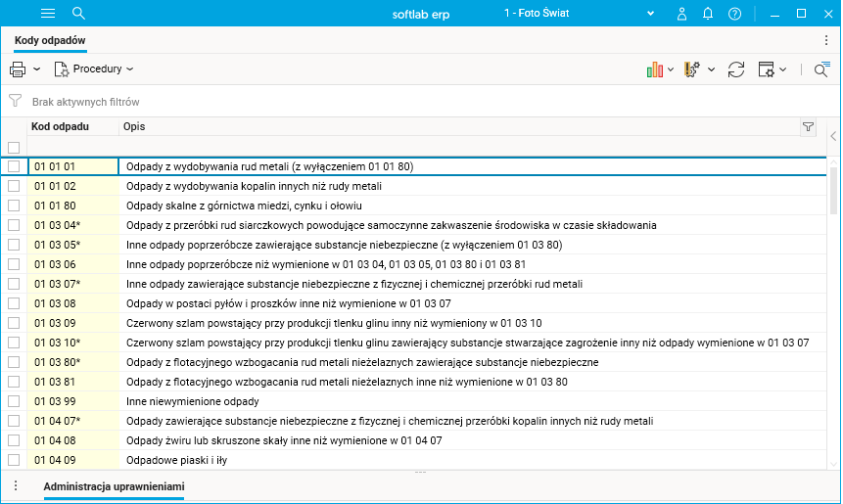Open the Administracja uprawnieniami tab
843x504 pixels.
pyautogui.click(x=115, y=486)
